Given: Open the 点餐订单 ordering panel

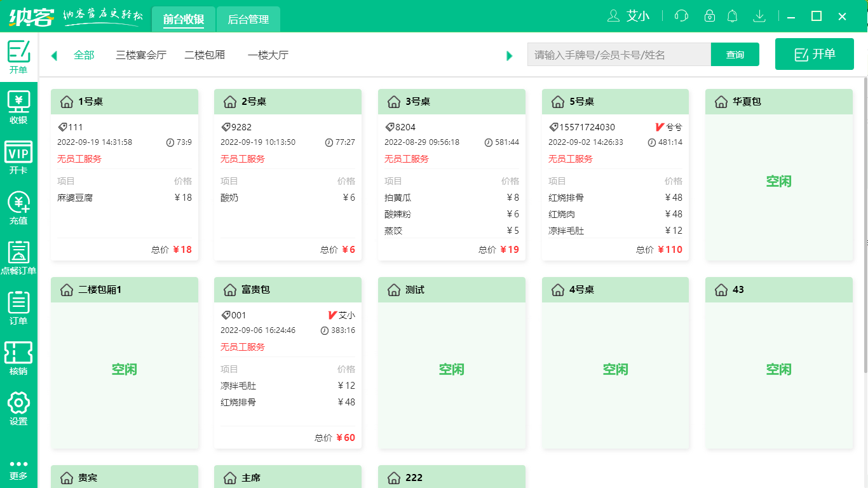Looking at the screenshot, I should [18, 259].
